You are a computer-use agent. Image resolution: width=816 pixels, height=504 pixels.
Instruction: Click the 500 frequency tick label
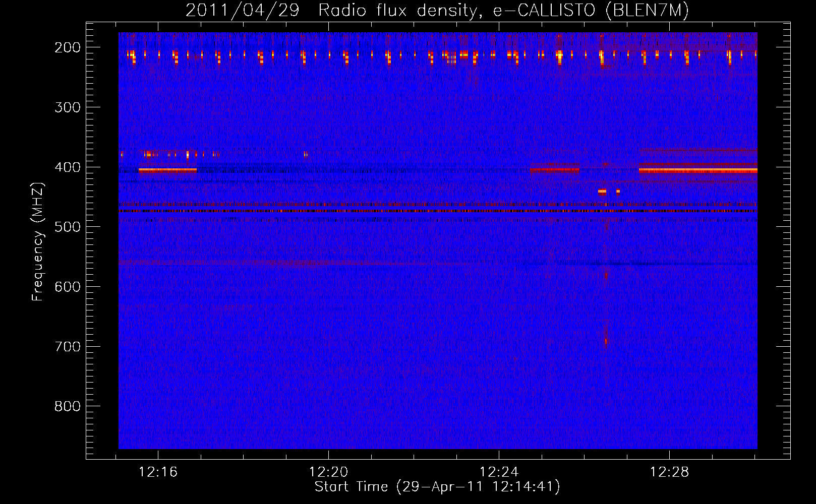68,227
